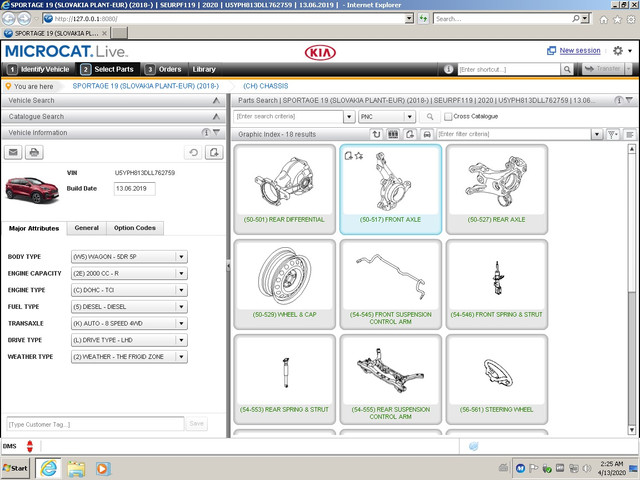Select the Major Attributes tab
Screen dimensions: 640x480
click(34, 229)
